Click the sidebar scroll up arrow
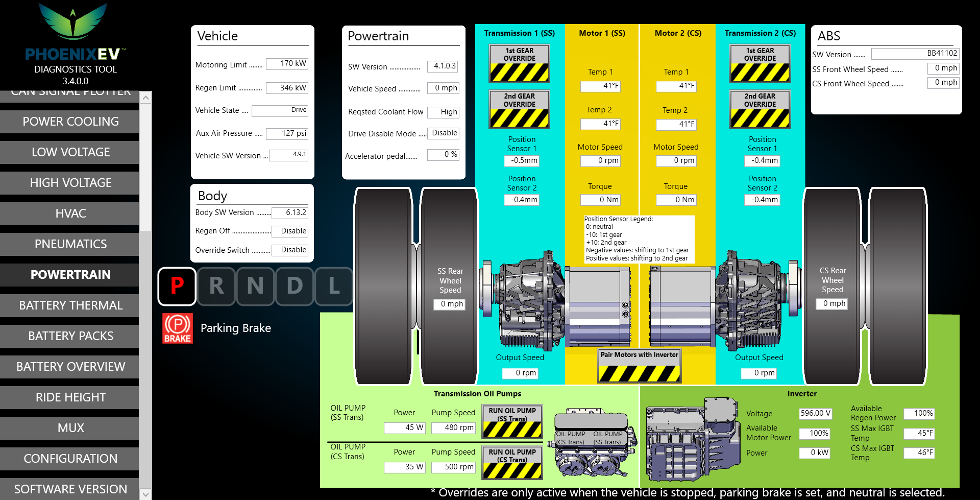This screenshot has width=980, height=500. [x=146, y=98]
